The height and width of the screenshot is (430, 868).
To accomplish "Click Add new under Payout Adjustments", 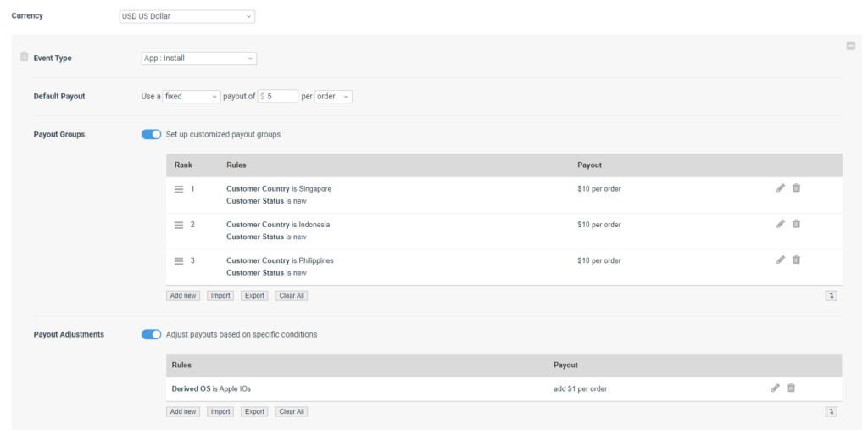I will click(x=183, y=411).
